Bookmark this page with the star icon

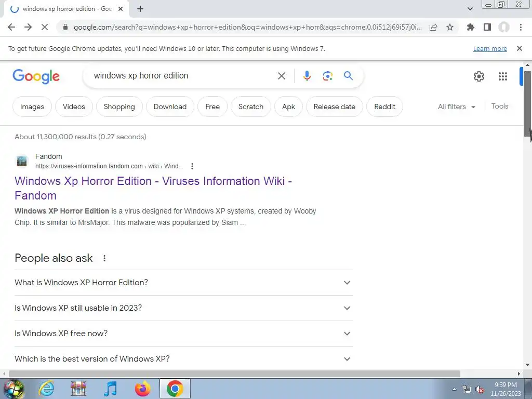(x=450, y=27)
